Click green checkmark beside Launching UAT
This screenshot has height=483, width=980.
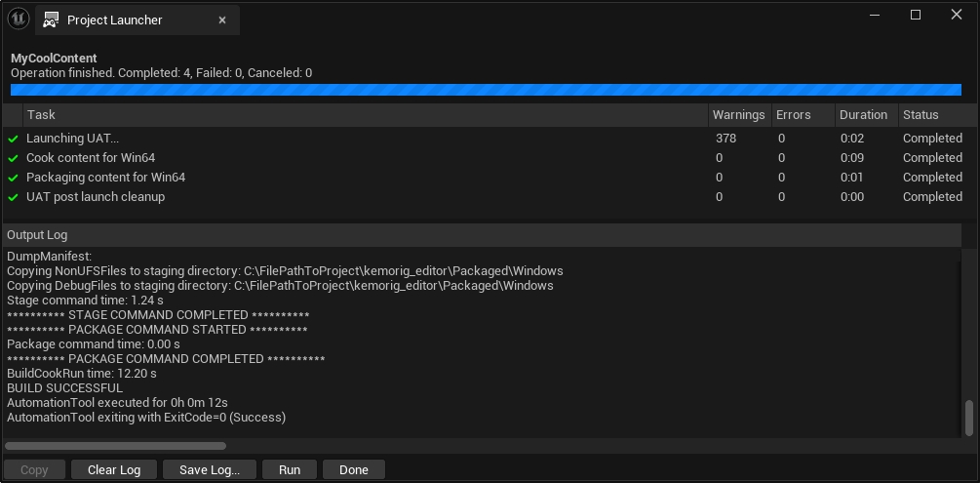point(14,139)
